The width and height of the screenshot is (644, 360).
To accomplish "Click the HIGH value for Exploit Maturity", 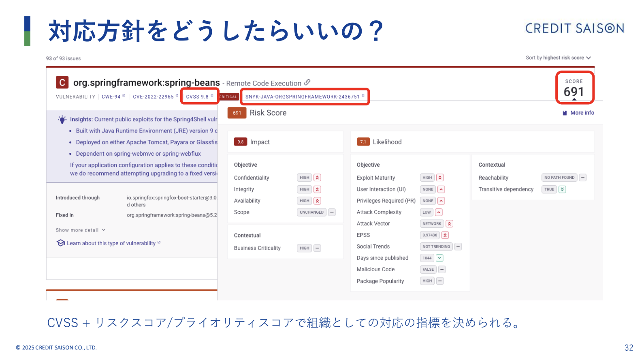I will coord(427,178).
